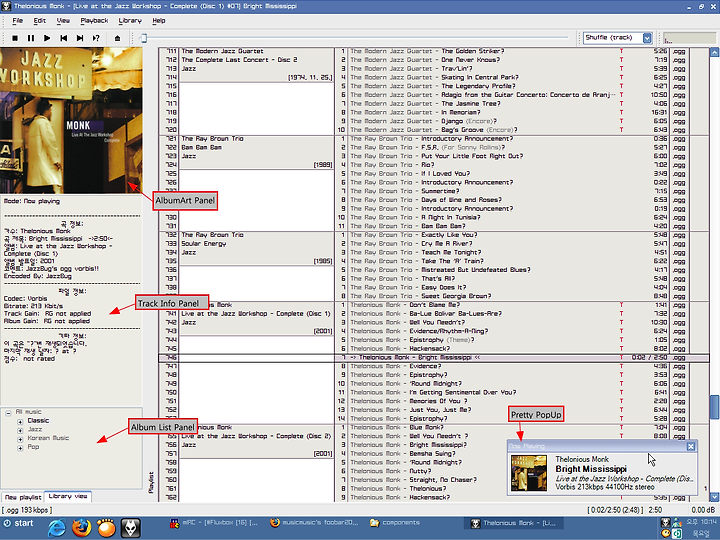Click the now playing Bright Mississippi row
The image size is (720, 540).
coord(433,357)
